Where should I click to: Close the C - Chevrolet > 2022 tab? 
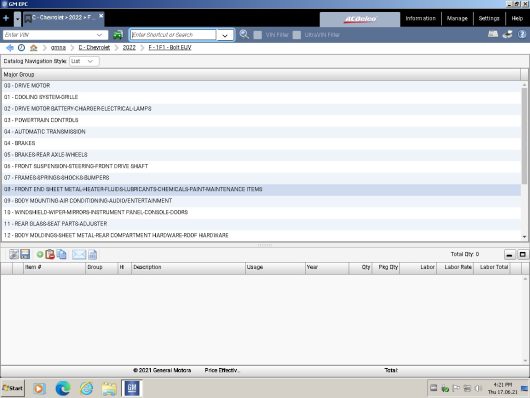pos(101,16)
